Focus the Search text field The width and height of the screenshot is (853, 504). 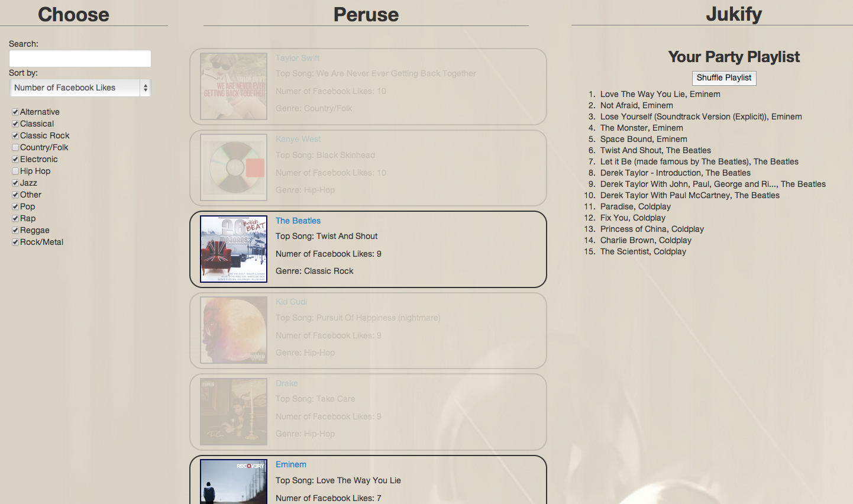(80, 59)
